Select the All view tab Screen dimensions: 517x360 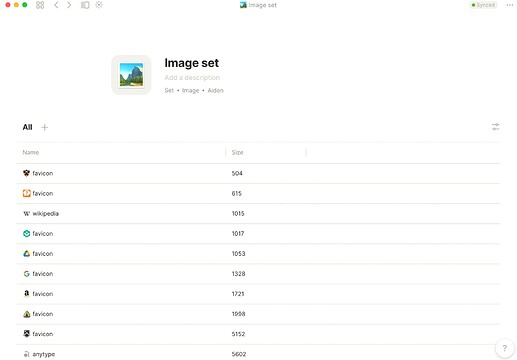27,127
